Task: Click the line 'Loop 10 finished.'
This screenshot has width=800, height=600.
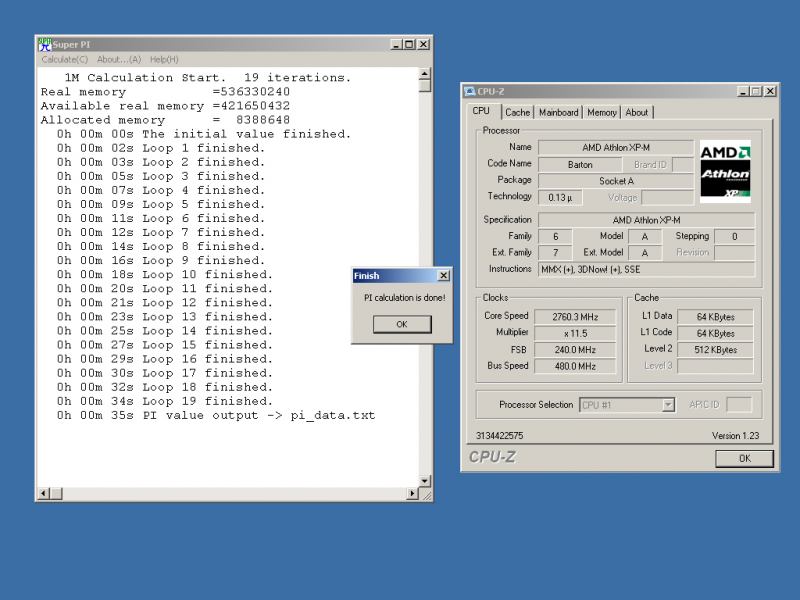Action: point(165,274)
